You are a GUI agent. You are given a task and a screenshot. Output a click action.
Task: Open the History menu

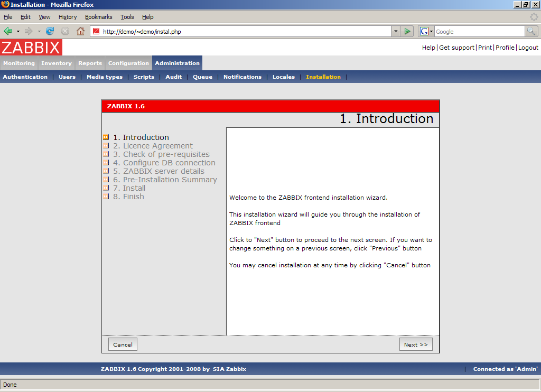point(68,17)
